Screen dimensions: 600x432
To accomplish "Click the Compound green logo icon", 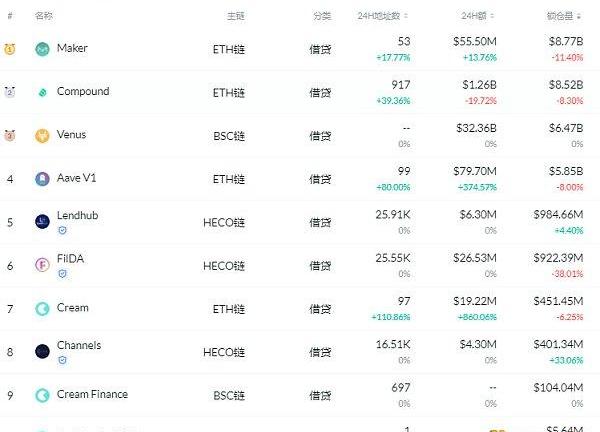I will [42, 92].
